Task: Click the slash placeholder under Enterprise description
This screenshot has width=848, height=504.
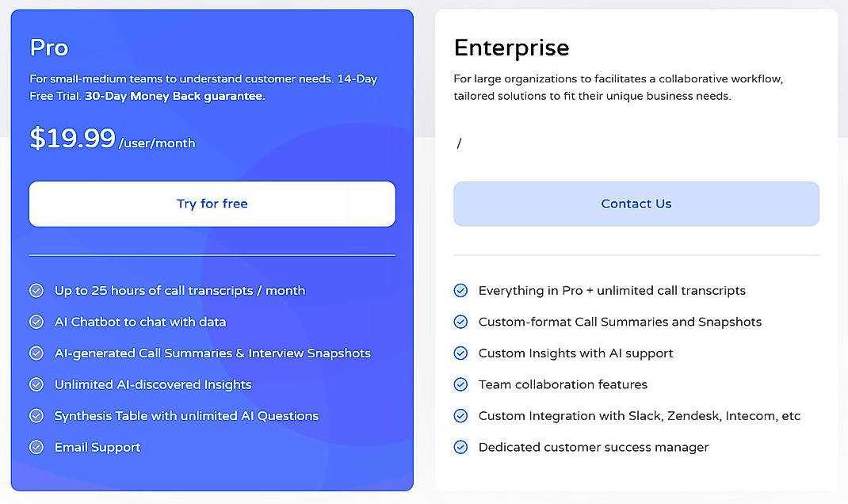Action: (x=458, y=143)
